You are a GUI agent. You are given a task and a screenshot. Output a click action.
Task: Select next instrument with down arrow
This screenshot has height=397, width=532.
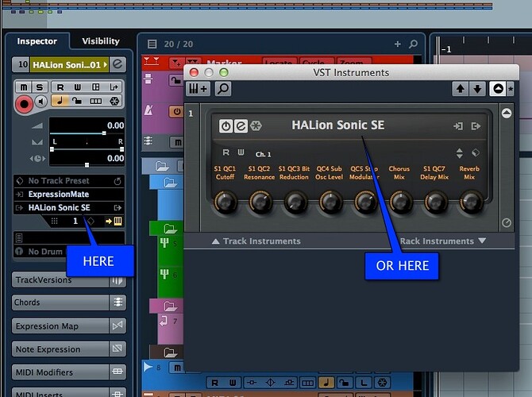pyautogui.click(x=477, y=89)
